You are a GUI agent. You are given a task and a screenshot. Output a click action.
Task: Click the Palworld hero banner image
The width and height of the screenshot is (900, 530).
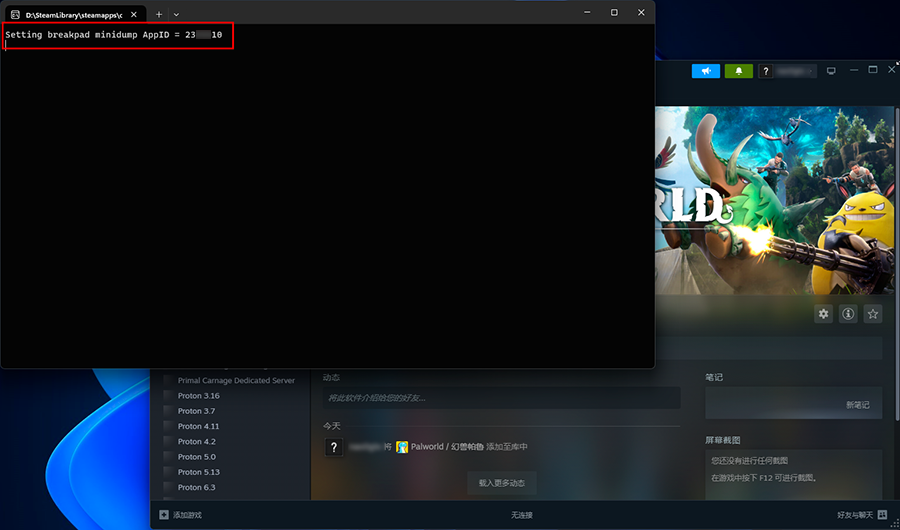click(x=774, y=200)
